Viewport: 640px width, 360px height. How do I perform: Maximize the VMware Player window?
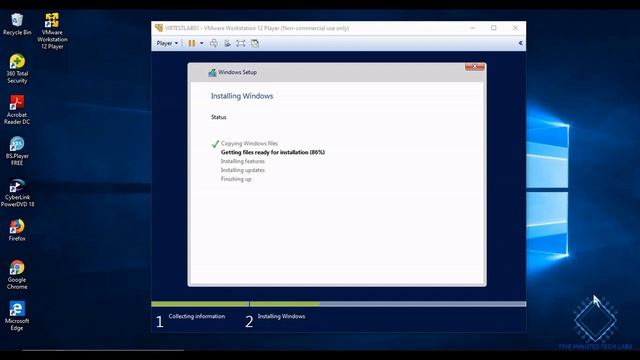coord(494,28)
